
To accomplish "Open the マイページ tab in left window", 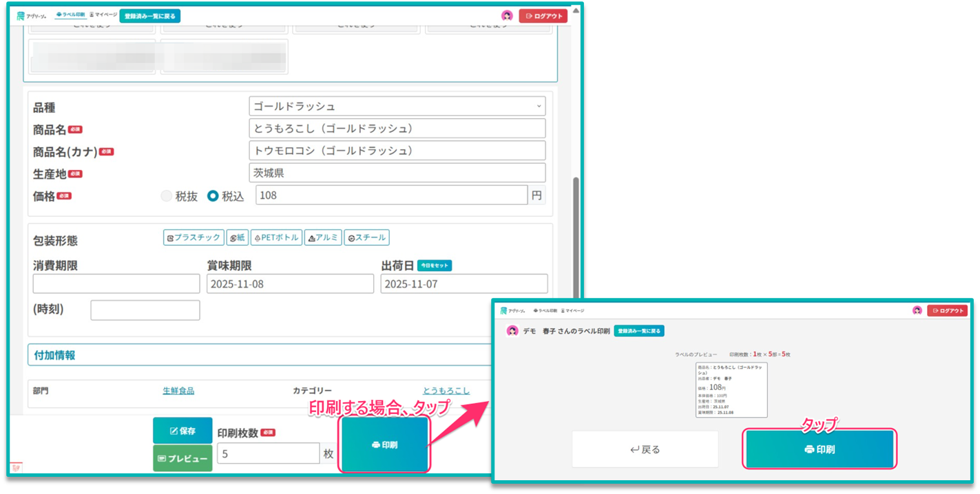I will (103, 14).
